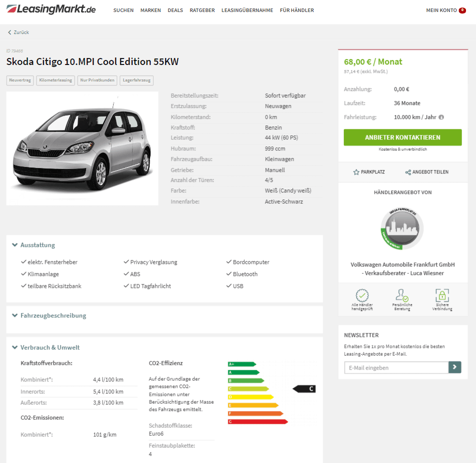Click the "Euro6" Schadstoffklasse value
476x463 pixels.
156,433
